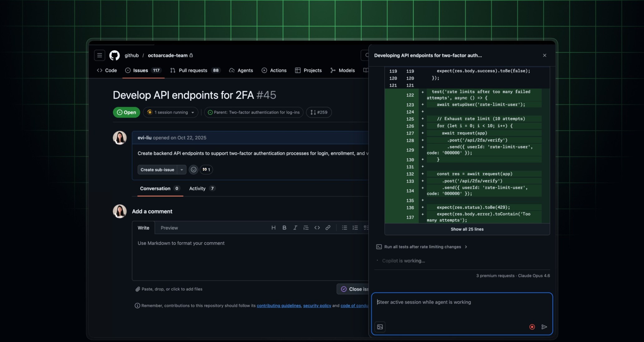Toggle bold formatting
Screen dimensions: 644x342
pos(284,227)
